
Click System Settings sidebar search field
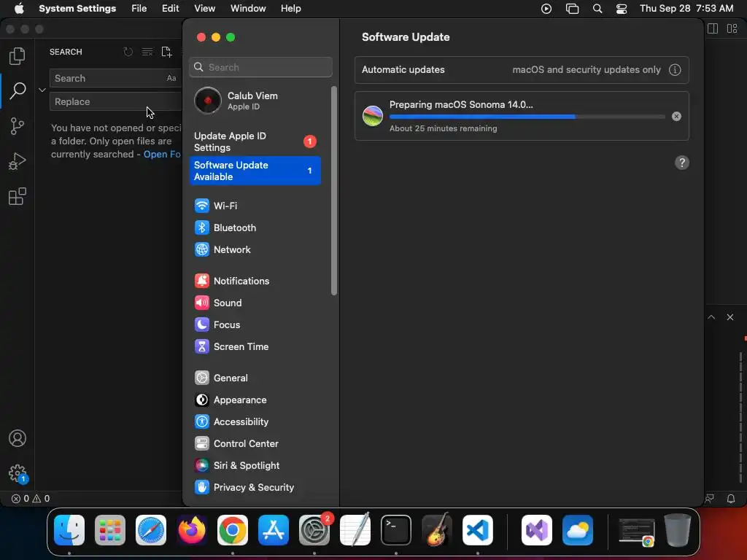(260, 67)
